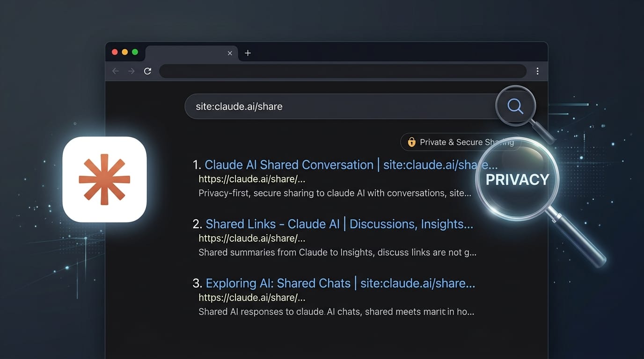Click the URL under the first result
Screen dimensions: 644x359
(252, 179)
